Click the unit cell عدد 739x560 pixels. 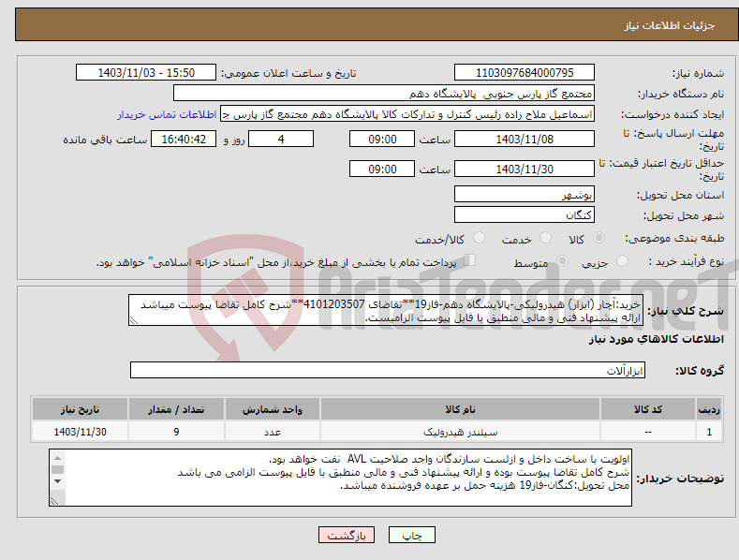273,432
